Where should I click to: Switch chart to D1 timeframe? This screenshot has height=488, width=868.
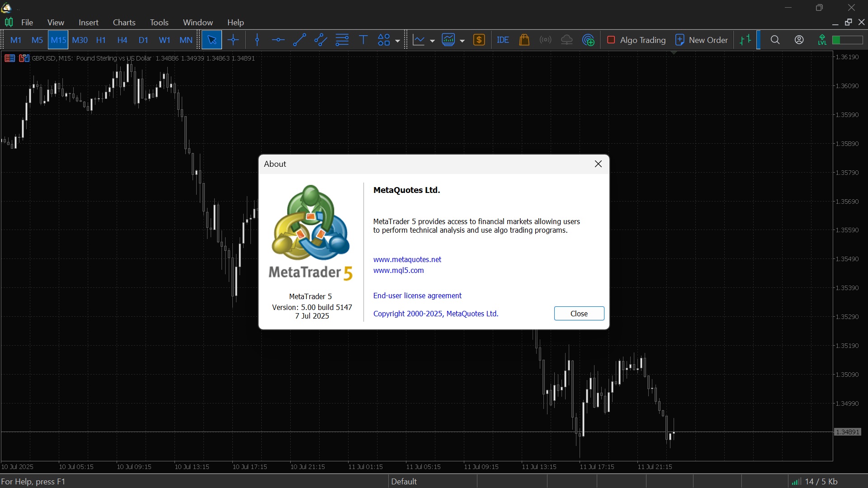[x=143, y=40]
